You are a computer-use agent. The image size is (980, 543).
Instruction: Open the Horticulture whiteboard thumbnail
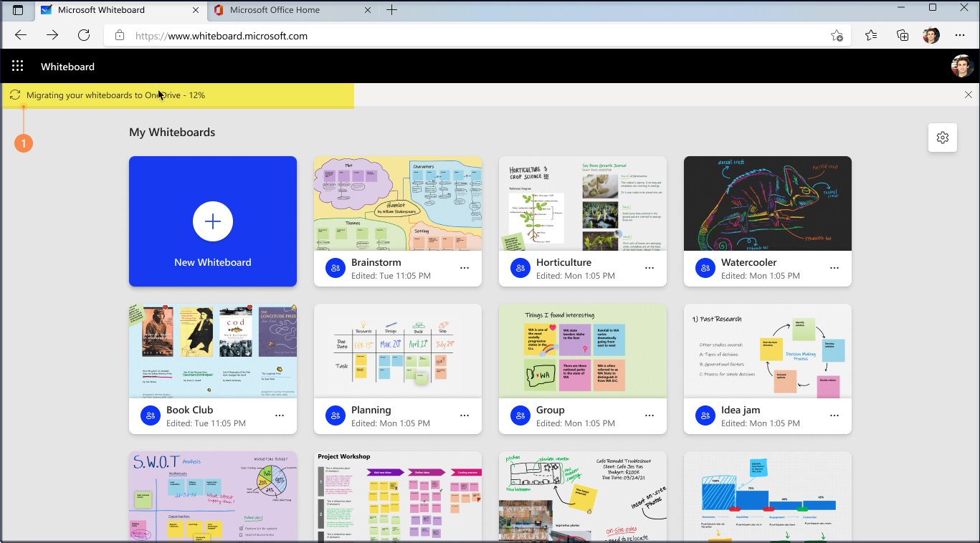[582, 203]
